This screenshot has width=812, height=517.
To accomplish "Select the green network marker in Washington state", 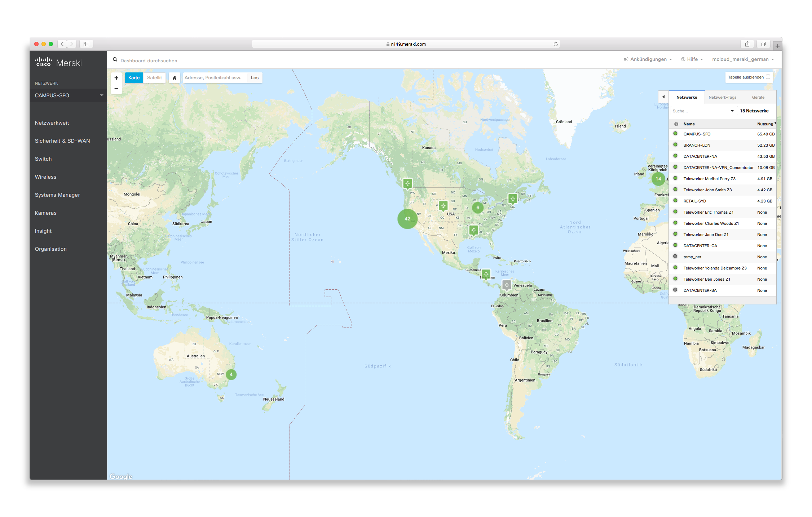I will [x=407, y=183].
